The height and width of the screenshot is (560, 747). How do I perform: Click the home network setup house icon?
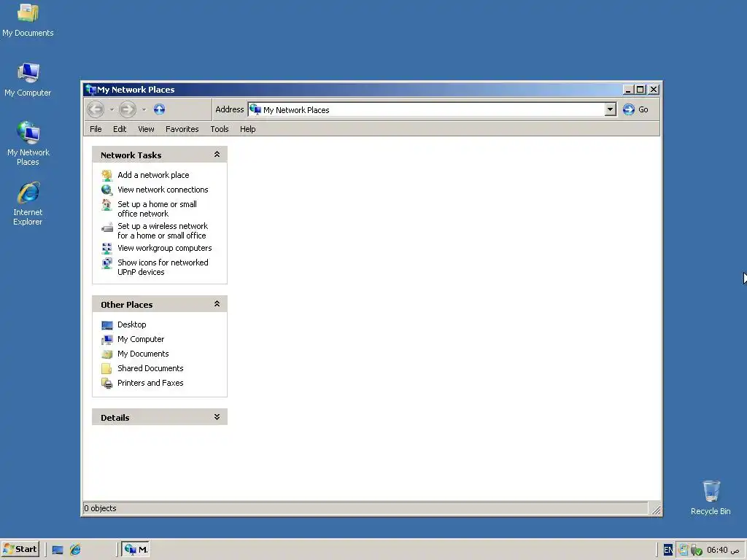107,205
